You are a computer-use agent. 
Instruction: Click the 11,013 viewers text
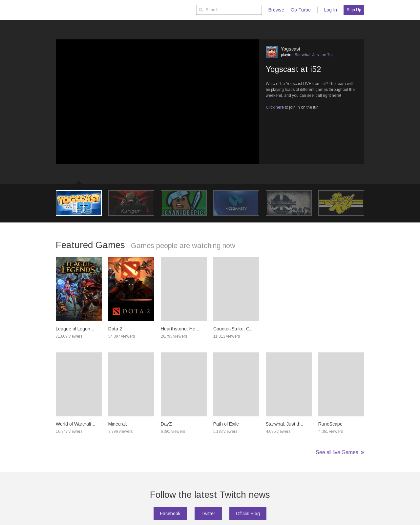[x=227, y=336]
